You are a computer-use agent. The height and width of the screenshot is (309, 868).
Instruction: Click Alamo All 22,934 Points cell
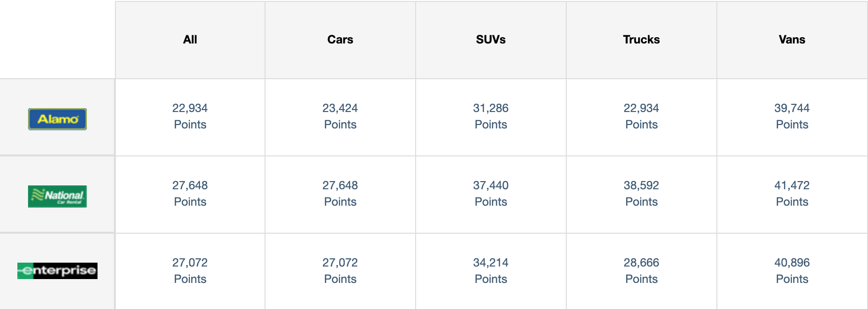tap(190, 117)
